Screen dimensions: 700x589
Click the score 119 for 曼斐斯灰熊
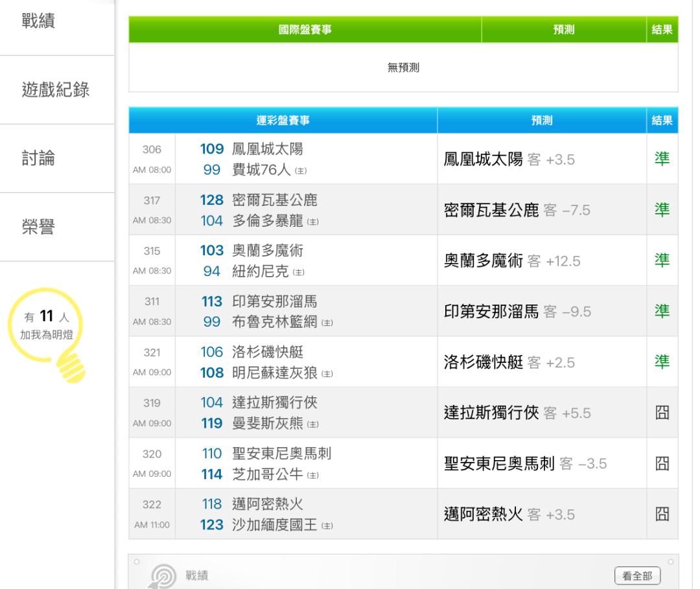[211, 423]
